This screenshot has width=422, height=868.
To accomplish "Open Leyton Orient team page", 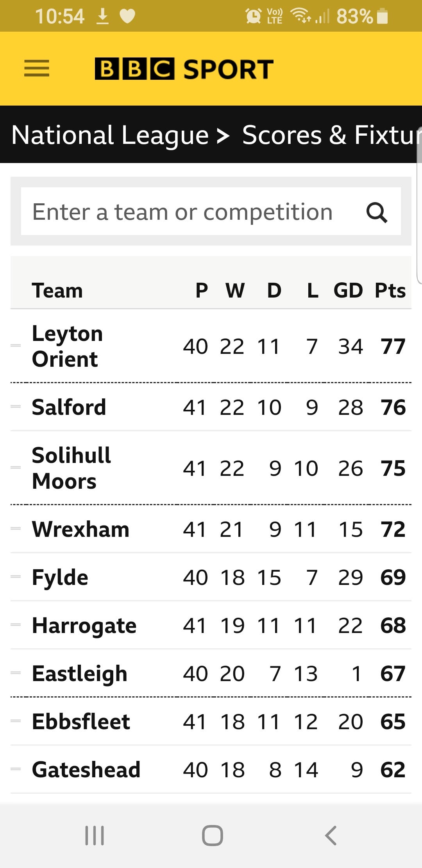I will coord(67,346).
